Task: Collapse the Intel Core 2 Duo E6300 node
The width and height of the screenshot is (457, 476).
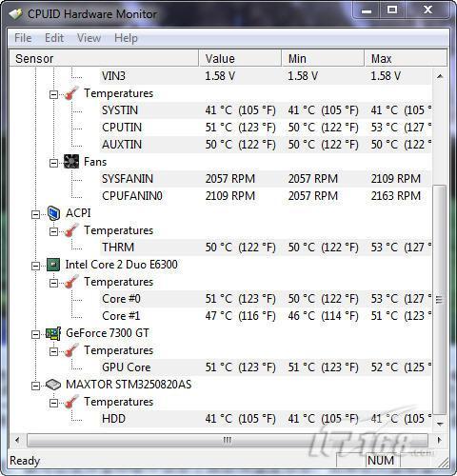Action: tap(35, 267)
